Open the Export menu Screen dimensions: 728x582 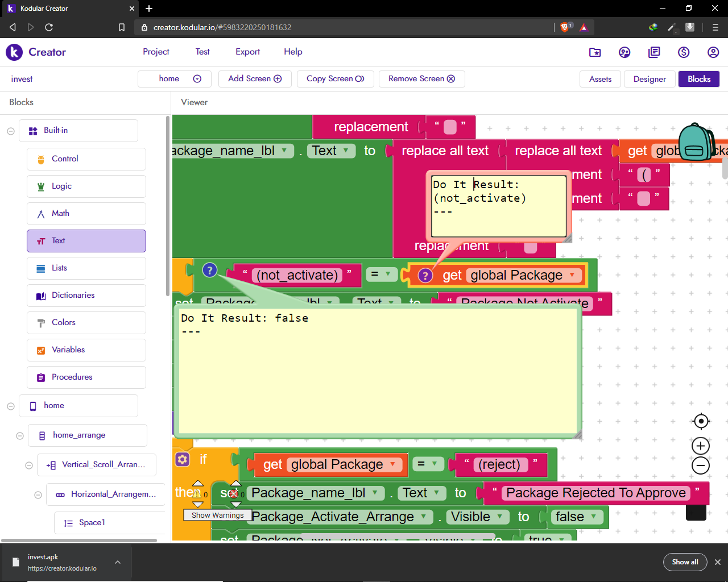pyautogui.click(x=247, y=52)
